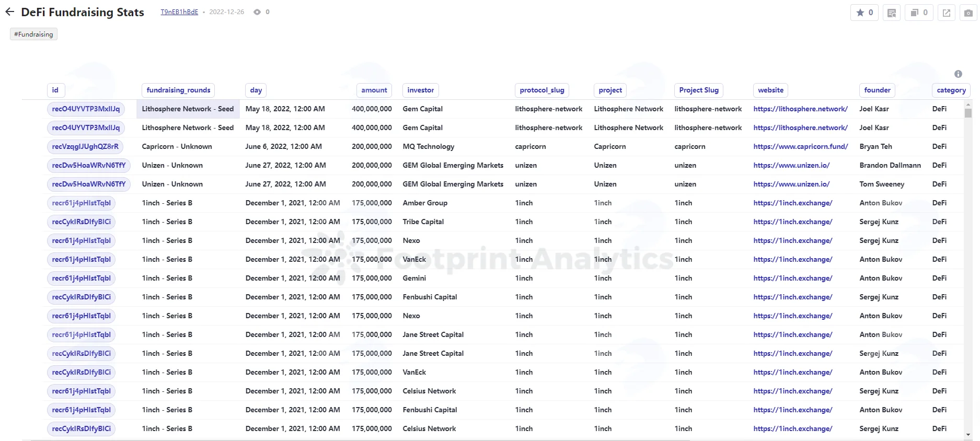
Task: Take a snapshot with the camera icon
Action: [969, 13]
